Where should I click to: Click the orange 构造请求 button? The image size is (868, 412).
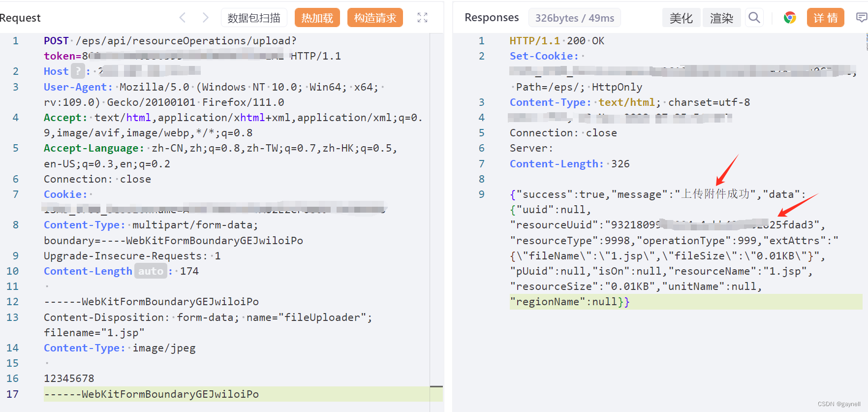[x=375, y=18]
